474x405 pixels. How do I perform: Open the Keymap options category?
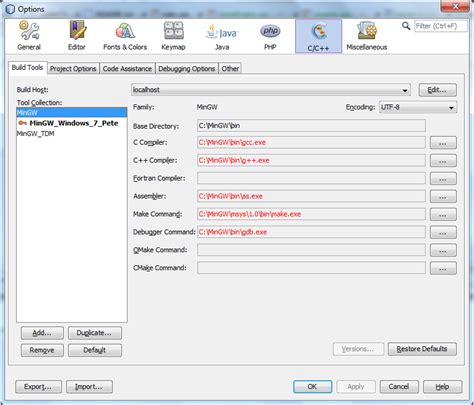173,36
